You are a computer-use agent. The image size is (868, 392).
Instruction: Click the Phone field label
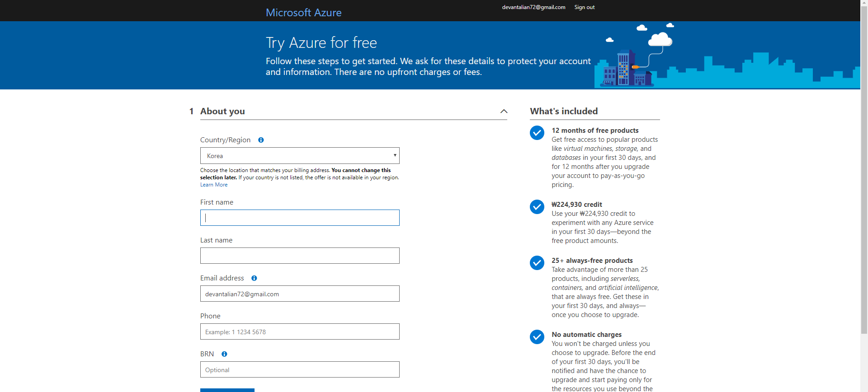(x=210, y=316)
